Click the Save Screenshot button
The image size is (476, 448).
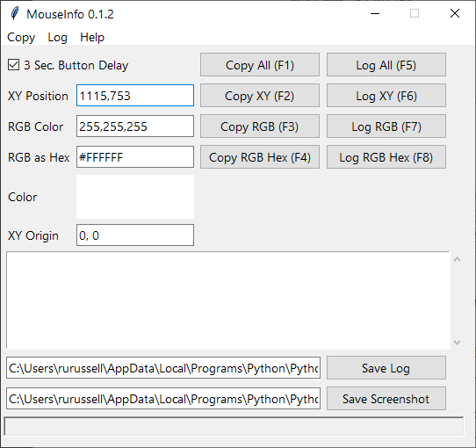pos(386,399)
